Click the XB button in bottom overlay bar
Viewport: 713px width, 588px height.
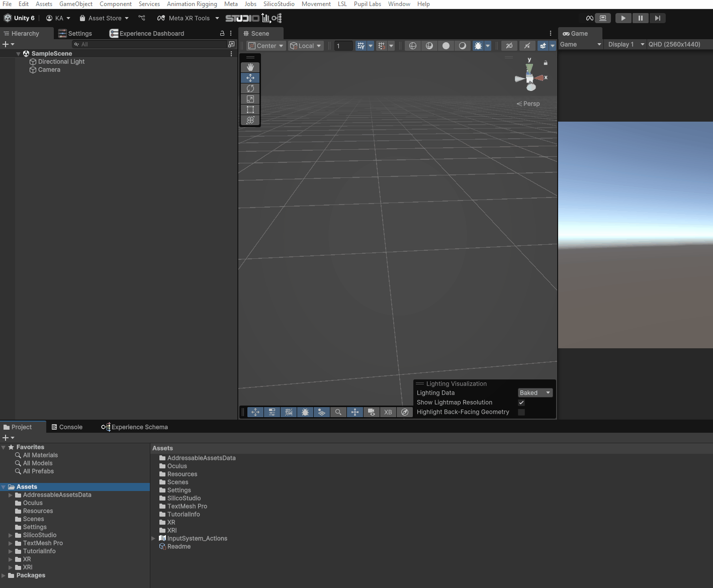tap(388, 412)
